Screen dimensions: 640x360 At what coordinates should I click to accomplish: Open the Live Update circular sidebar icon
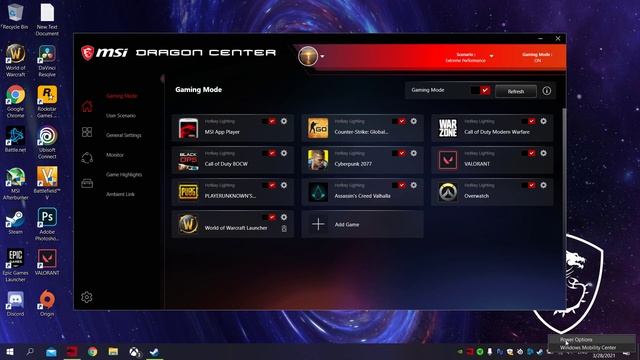coord(87,158)
